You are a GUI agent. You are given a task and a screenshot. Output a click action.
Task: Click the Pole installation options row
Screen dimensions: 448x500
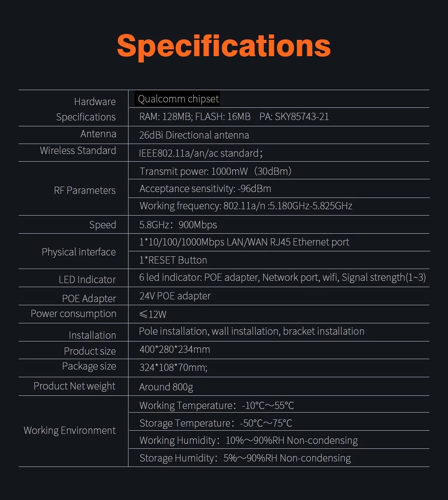[251, 331]
